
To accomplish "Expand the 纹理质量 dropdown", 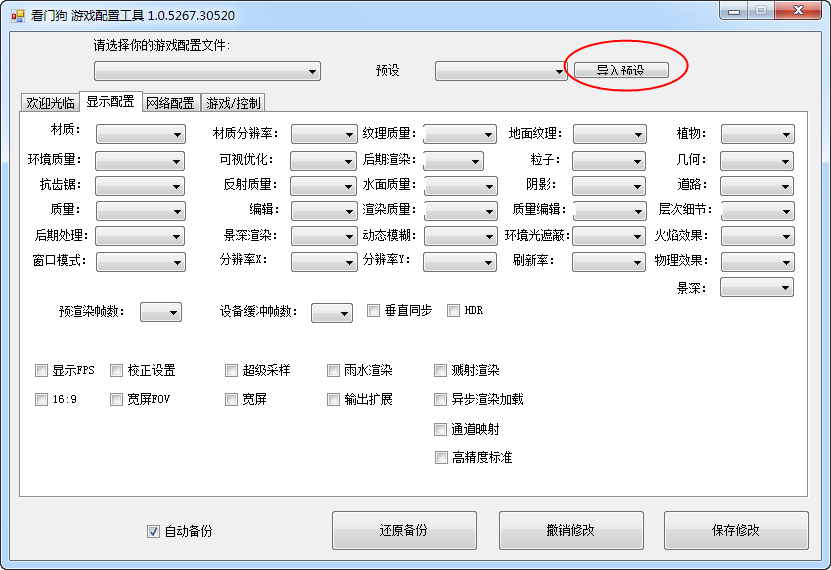I will pyautogui.click(x=460, y=134).
